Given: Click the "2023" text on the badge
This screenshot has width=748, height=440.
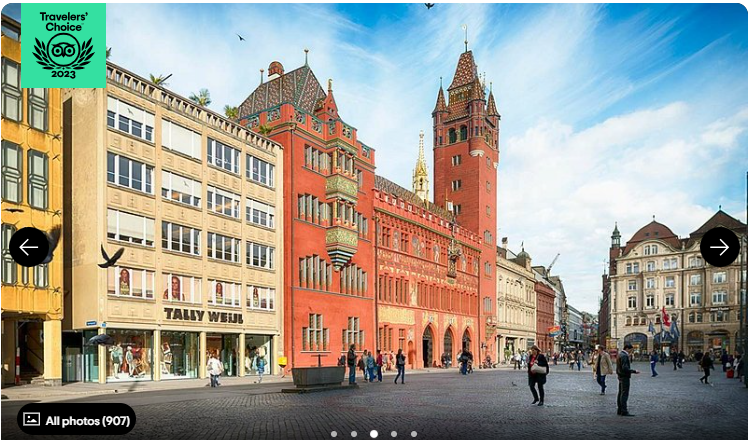Looking at the screenshot, I should (63, 76).
